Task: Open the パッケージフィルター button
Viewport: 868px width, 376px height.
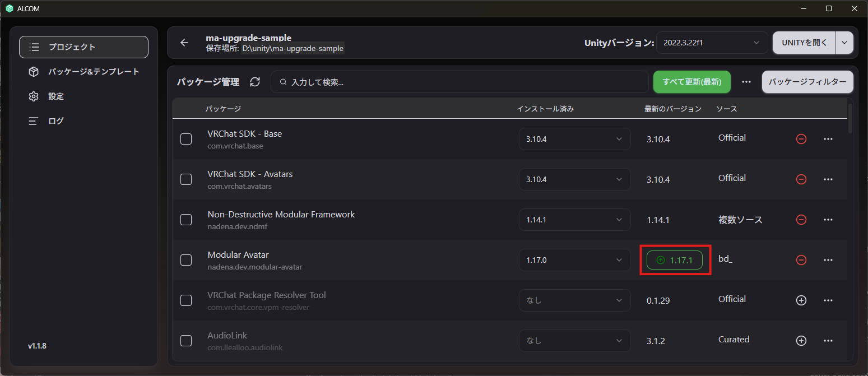Action: 807,82
